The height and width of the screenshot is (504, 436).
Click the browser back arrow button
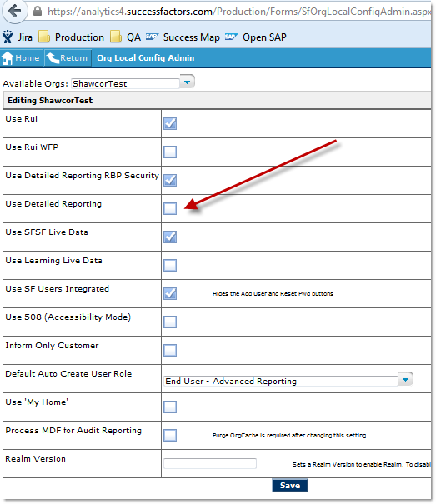coord(14,11)
